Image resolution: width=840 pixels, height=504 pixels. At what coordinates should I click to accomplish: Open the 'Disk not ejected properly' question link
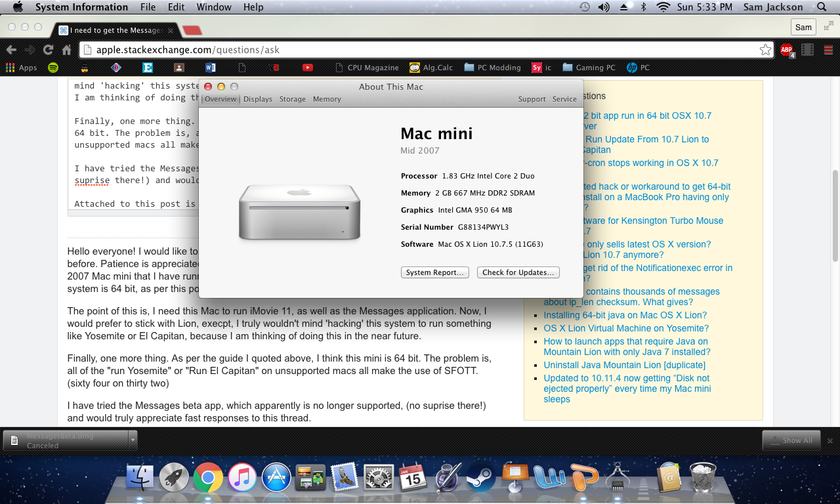[x=627, y=388]
